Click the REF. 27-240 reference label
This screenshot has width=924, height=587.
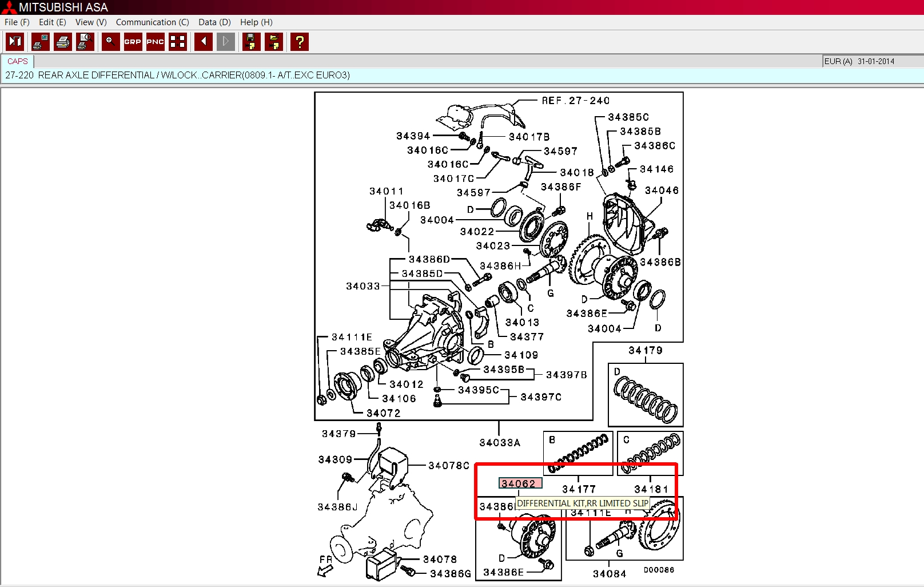[x=576, y=101]
